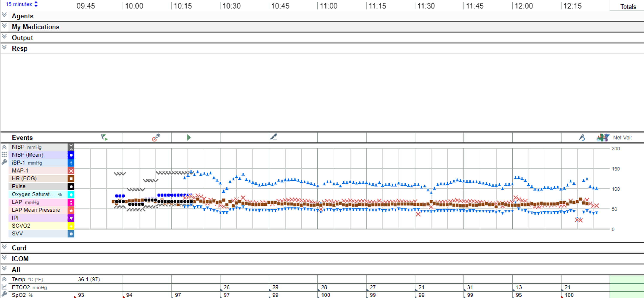Open the wrench settings beside vitals legend
The image size is (644, 298).
[x=4, y=162]
